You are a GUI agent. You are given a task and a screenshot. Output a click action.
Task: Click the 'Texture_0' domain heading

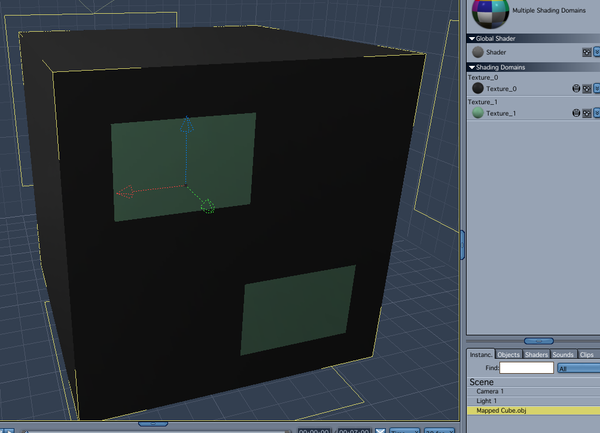(483, 78)
